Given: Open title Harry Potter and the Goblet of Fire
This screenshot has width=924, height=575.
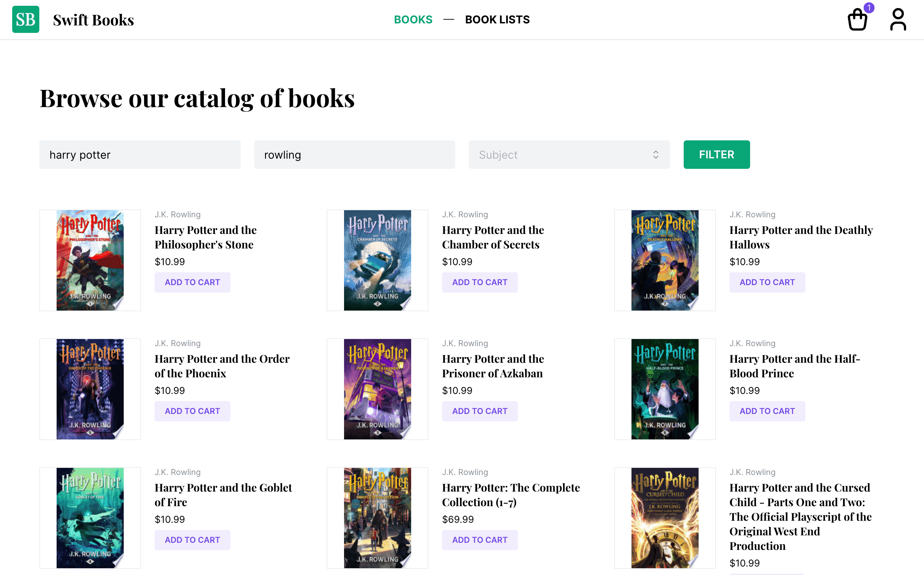Looking at the screenshot, I should coord(223,495).
